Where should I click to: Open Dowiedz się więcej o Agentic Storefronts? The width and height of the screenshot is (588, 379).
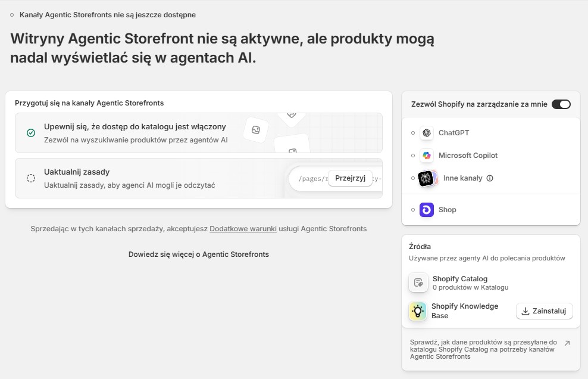point(198,254)
